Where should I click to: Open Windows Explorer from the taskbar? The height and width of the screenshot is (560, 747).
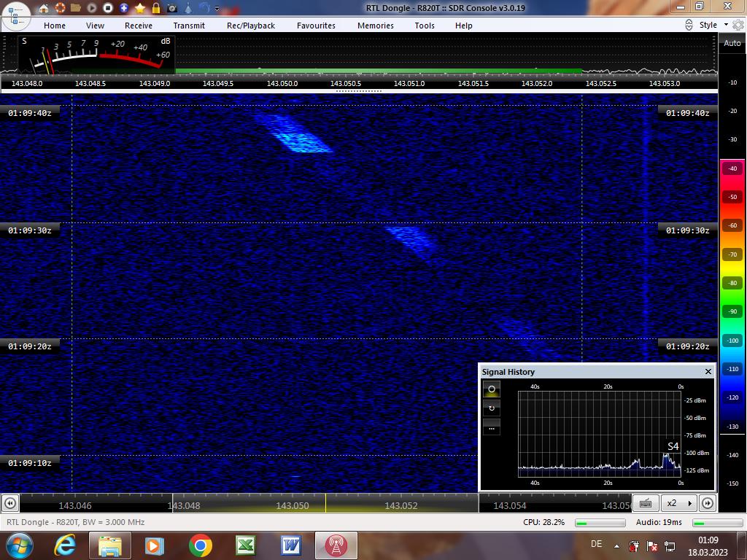pyautogui.click(x=109, y=545)
